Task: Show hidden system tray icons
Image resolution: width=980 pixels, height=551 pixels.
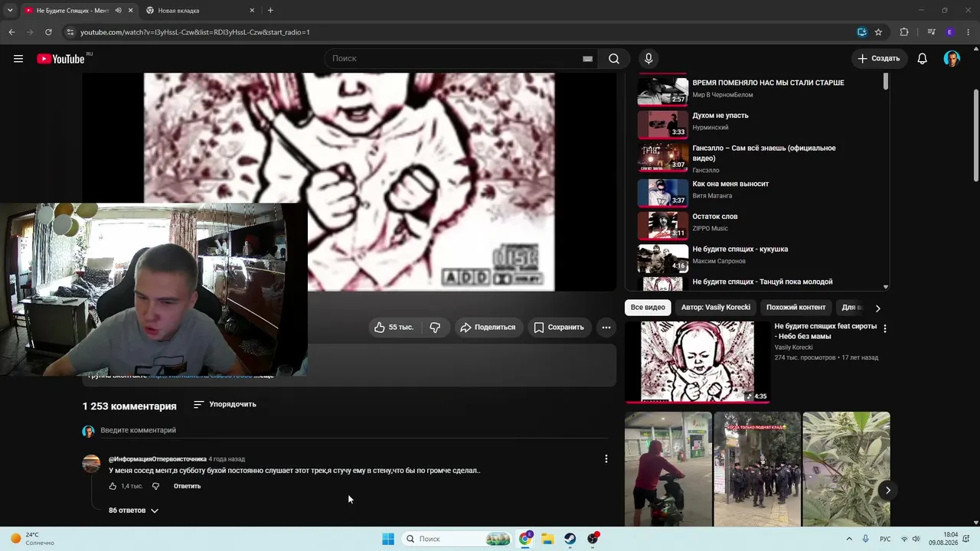Action: [x=848, y=539]
